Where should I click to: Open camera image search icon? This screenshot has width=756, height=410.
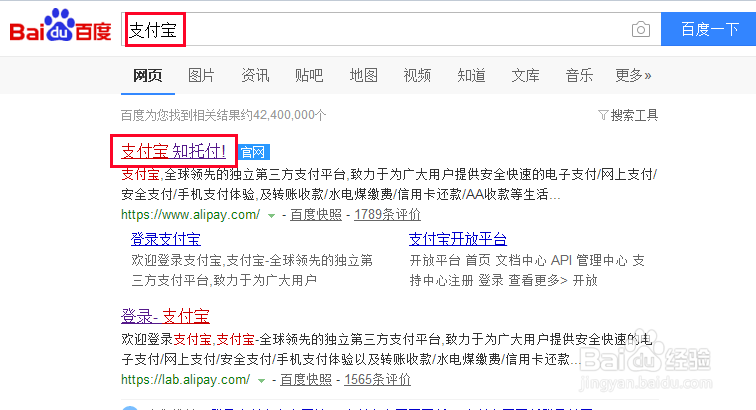pyautogui.click(x=640, y=29)
